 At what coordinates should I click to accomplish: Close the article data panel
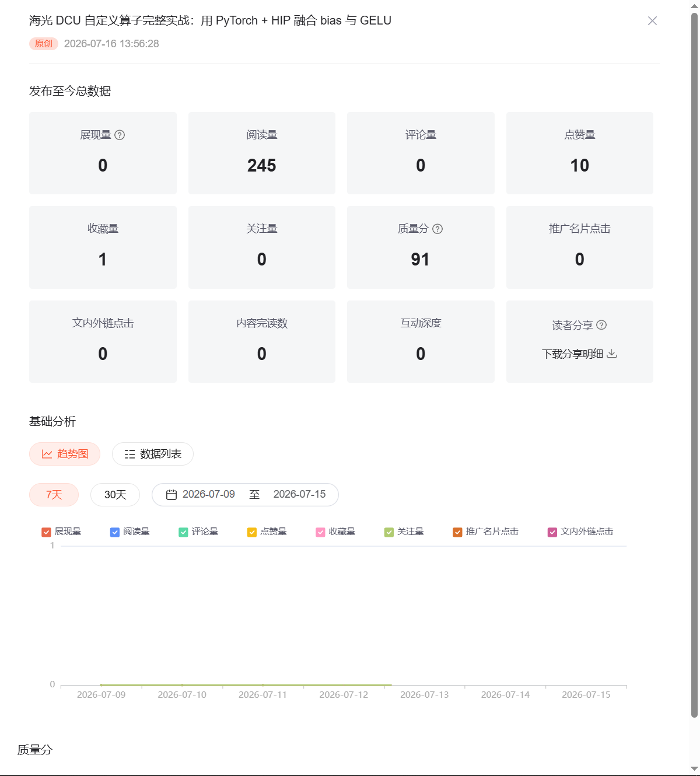click(652, 21)
